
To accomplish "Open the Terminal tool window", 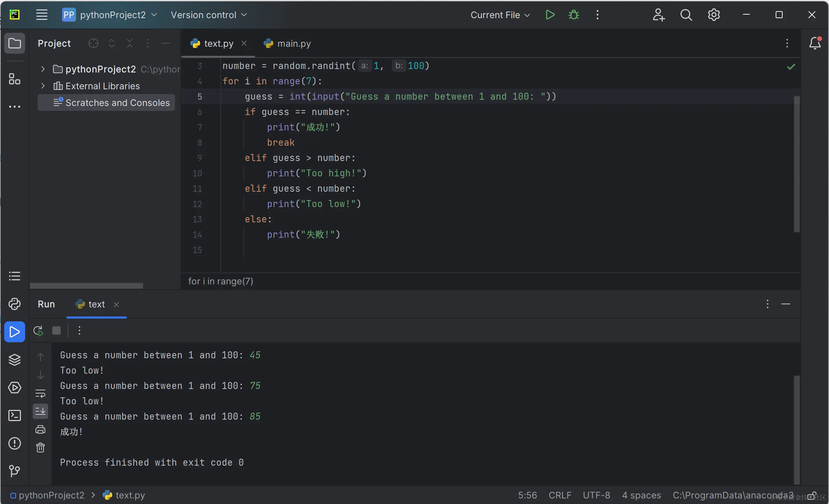I will (14, 415).
